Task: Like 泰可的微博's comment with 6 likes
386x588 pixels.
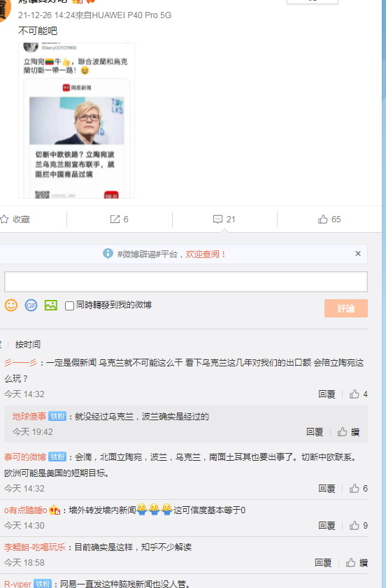Action: 355,489
